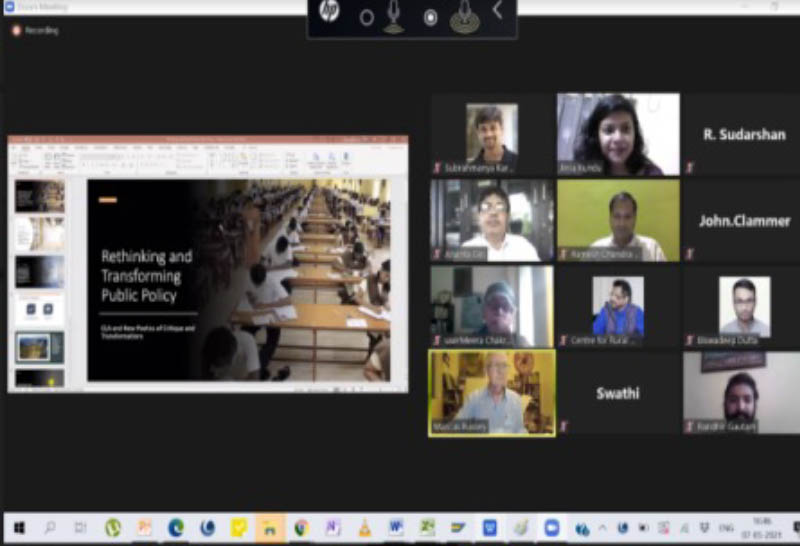Click the taskbar search magnifier icon
This screenshot has height=546, width=800.
click(x=49, y=527)
